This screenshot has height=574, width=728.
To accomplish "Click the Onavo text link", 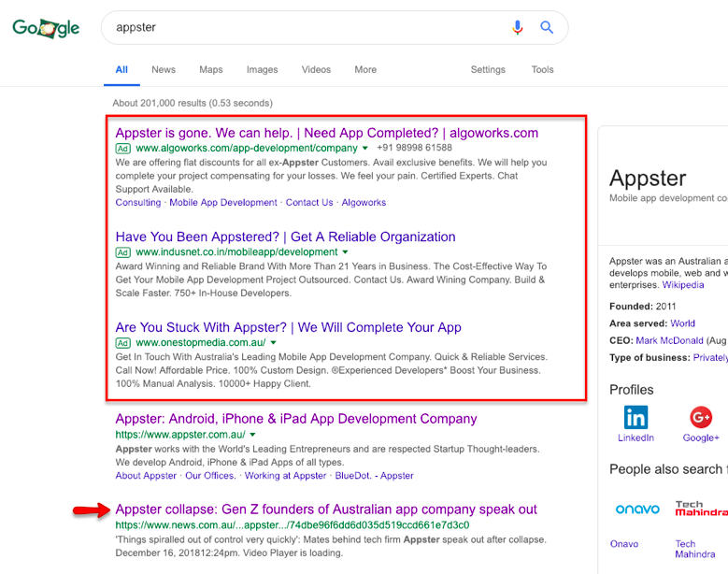I will 624,544.
